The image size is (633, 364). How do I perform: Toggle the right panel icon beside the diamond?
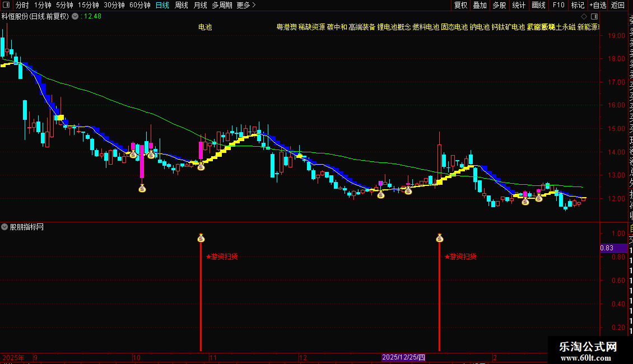point(594,17)
